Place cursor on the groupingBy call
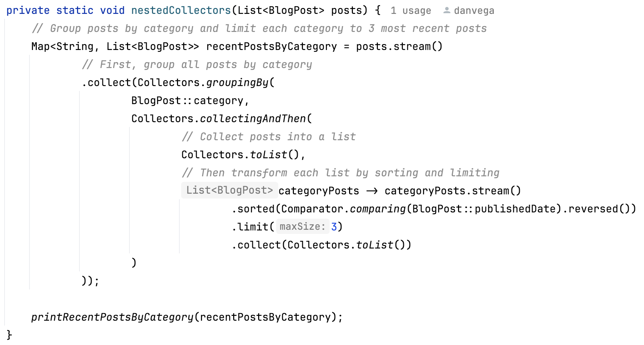Image resolution: width=644 pixels, height=345 pixels. pos(237,83)
